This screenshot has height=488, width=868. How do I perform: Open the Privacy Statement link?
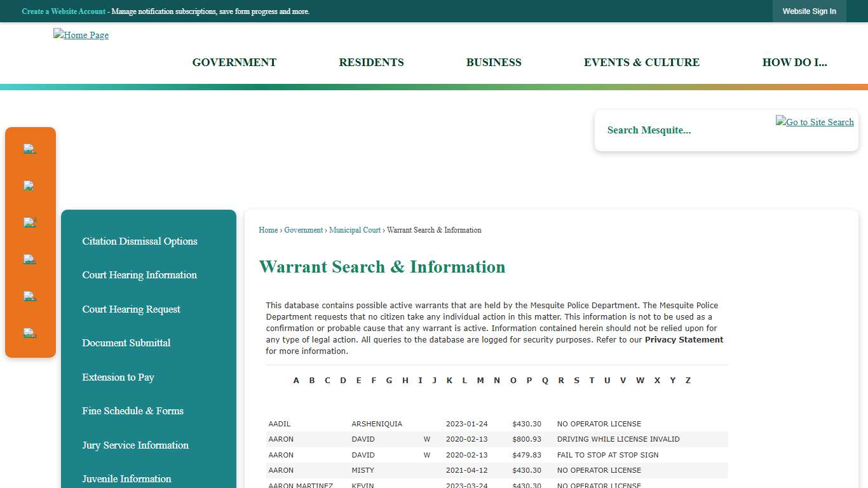pos(684,339)
